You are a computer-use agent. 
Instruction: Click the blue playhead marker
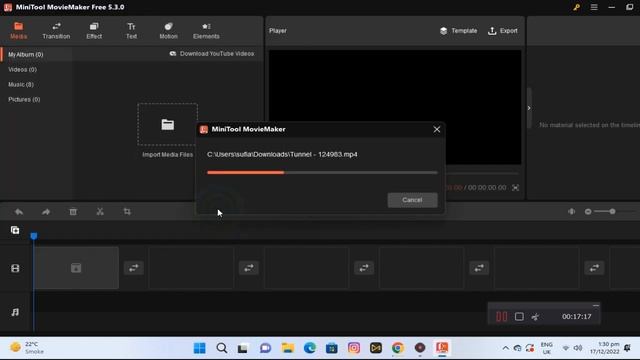click(34, 236)
